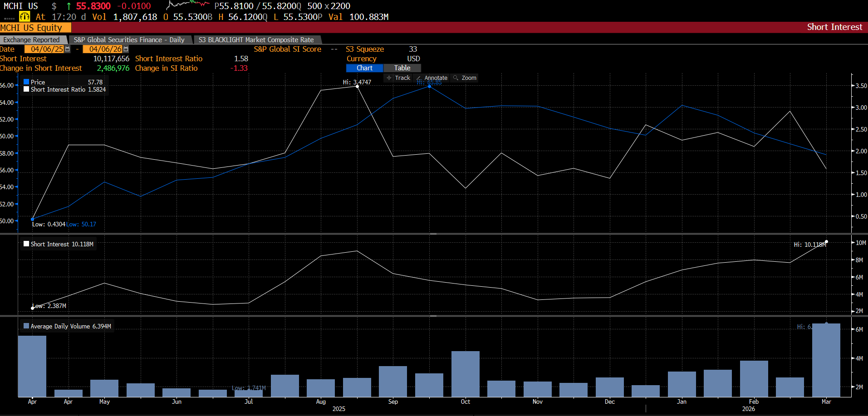This screenshot has width=868, height=416.
Task: Switch the view to Table
Action: click(402, 68)
